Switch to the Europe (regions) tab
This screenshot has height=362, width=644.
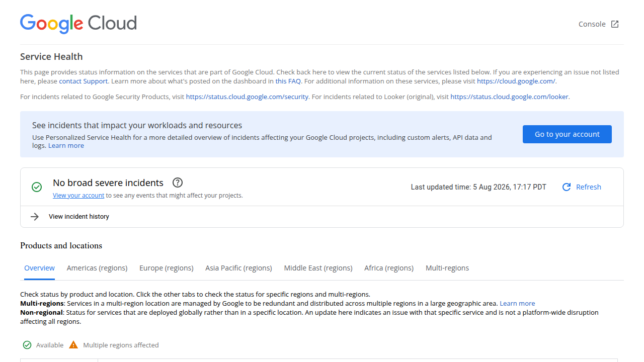[167, 268]
